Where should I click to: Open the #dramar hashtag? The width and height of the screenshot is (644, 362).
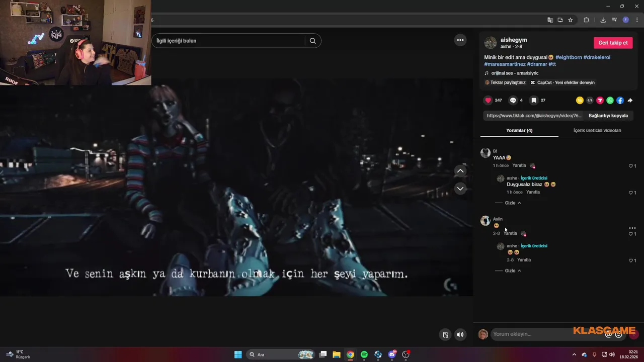coord(537,64)
